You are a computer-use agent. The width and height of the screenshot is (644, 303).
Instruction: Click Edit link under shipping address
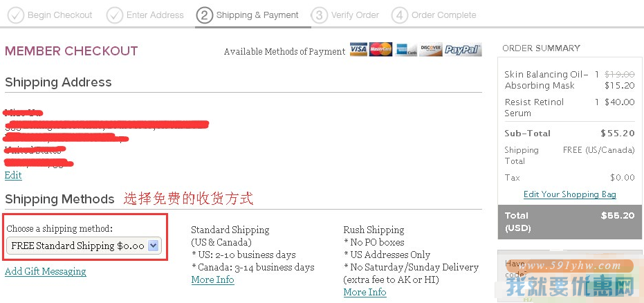pyautogui.click(x=13, y=175)
